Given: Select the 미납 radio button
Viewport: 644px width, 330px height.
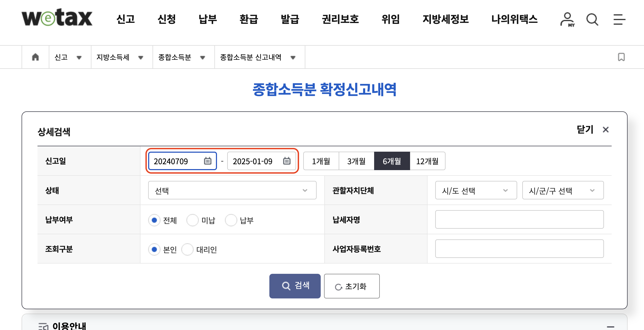Looking at the screenshot, I should pos(193,220).
